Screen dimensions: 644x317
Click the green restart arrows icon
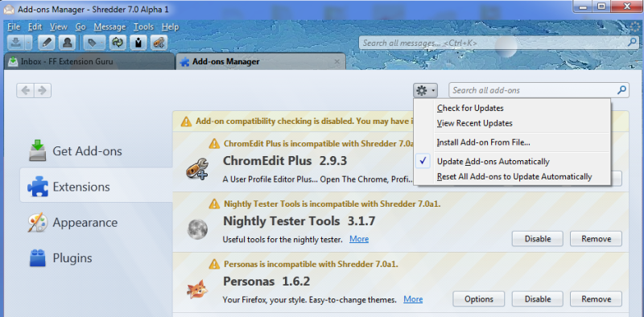(118, 43)
